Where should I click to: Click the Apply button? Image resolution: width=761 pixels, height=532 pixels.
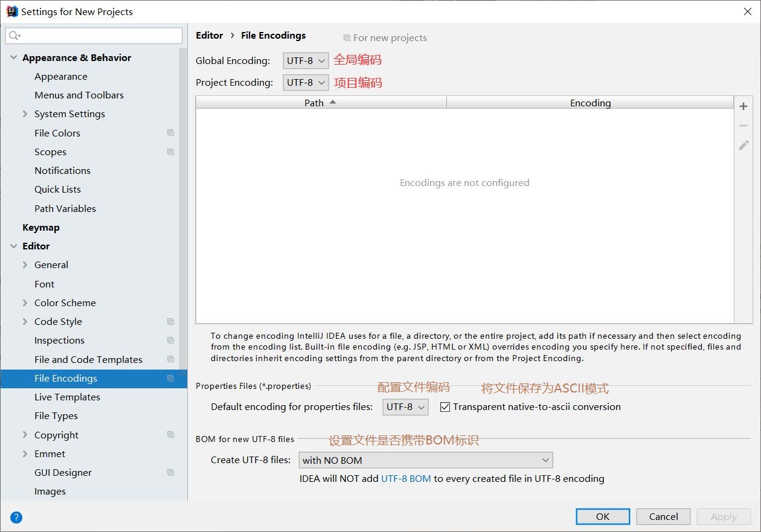pos(724,516)
